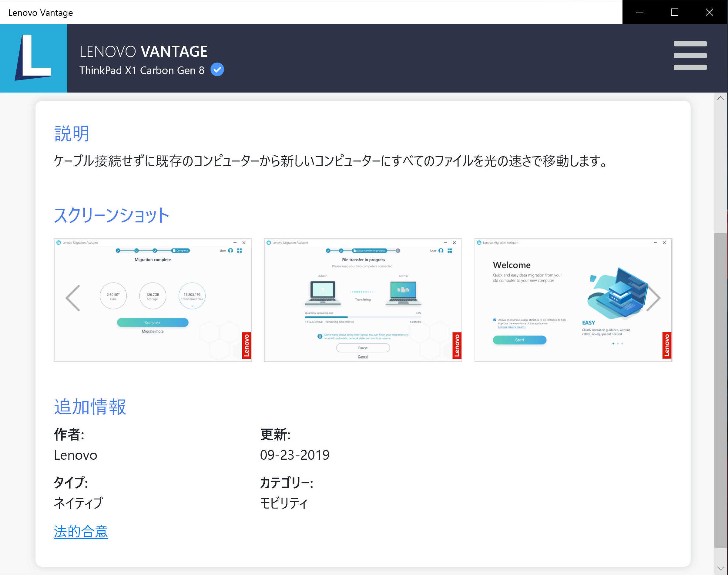Open the Welcome screenshot thumbnail
This screenshot has height=575, width=728.
(573, 300)
